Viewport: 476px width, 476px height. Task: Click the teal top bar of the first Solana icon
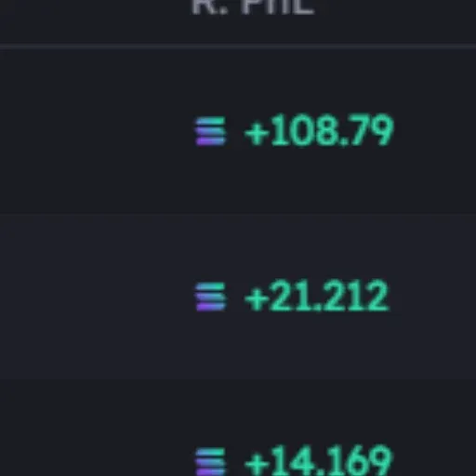211,121
